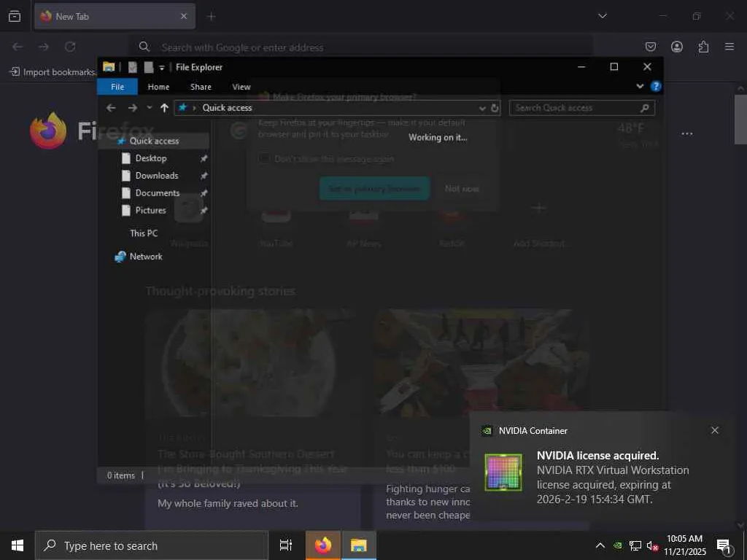Open Task View on the taskbar
Image resolution: width=747 pixels, height=560 pixels.
[286, 545]
